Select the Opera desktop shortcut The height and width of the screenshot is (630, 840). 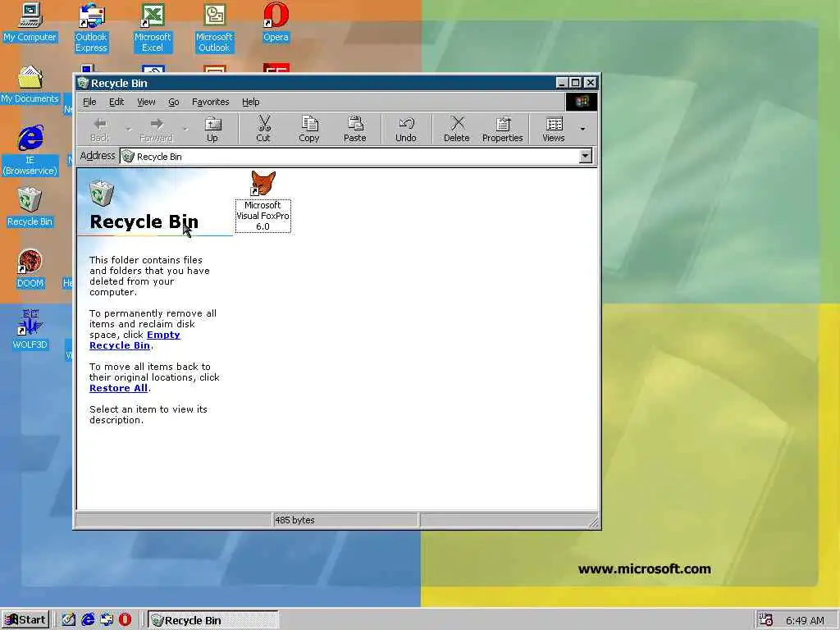[x=276, y=22]
